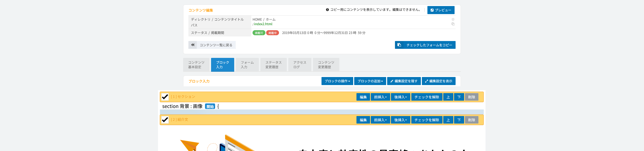Expand 前挿入 dropdown in セクション row

[x=380, y=97]
